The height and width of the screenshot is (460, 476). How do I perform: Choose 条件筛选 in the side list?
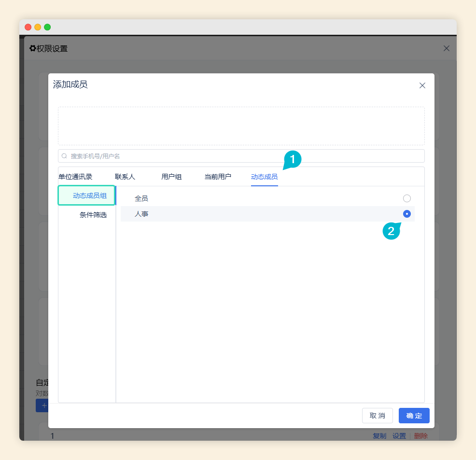click(93, 215)
